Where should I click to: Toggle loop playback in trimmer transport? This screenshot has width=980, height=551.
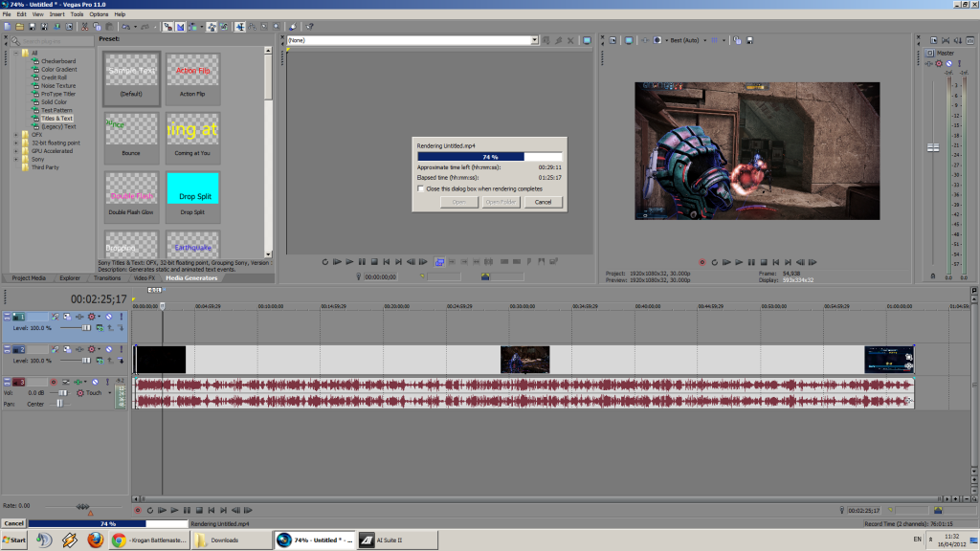coord(325,261)
